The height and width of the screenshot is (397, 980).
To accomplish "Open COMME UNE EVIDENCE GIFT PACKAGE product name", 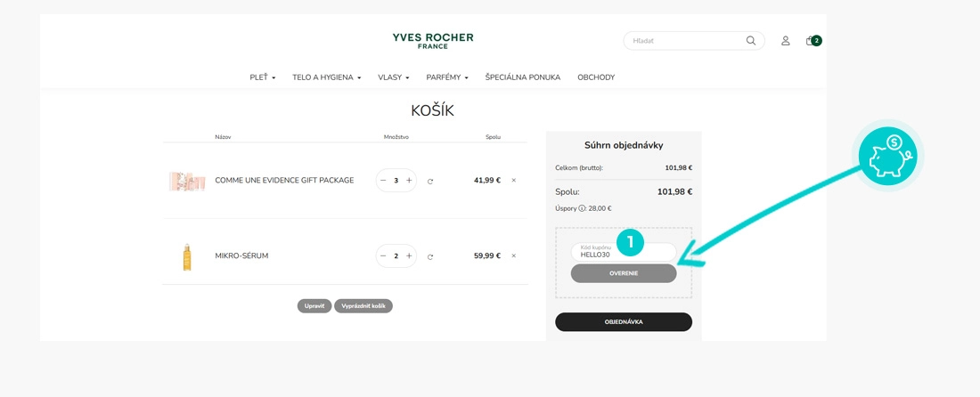I will pos(284,181).
